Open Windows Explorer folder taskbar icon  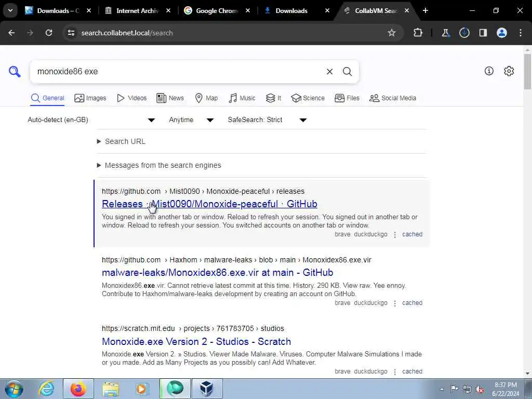(x=111, y=389)
